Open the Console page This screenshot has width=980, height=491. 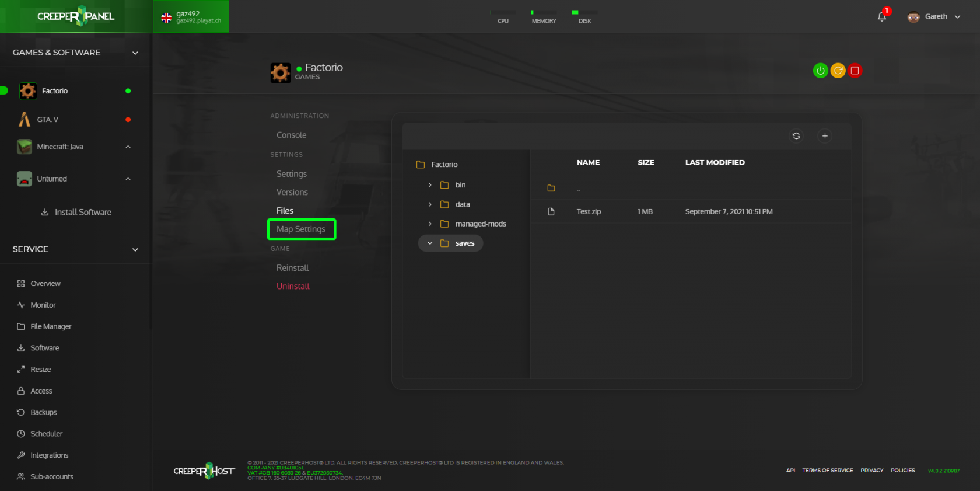tap(292, 135)
